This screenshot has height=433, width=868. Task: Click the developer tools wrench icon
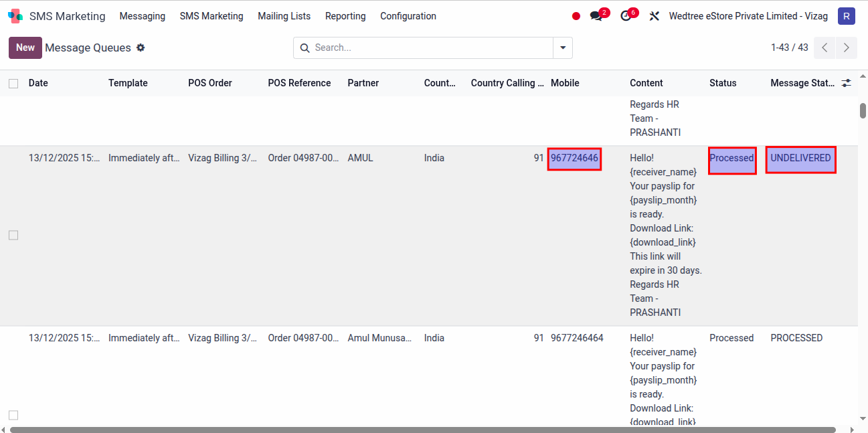(654, 15)
